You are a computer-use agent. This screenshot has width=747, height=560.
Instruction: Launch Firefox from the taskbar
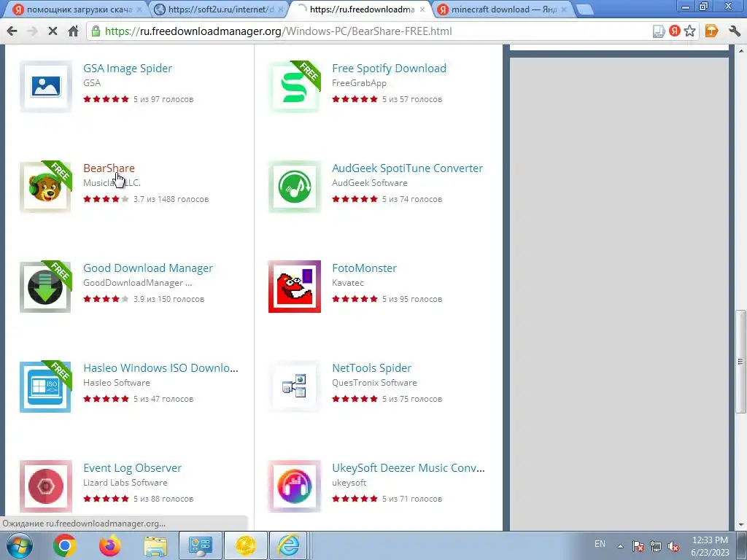(x=110, y=545)
